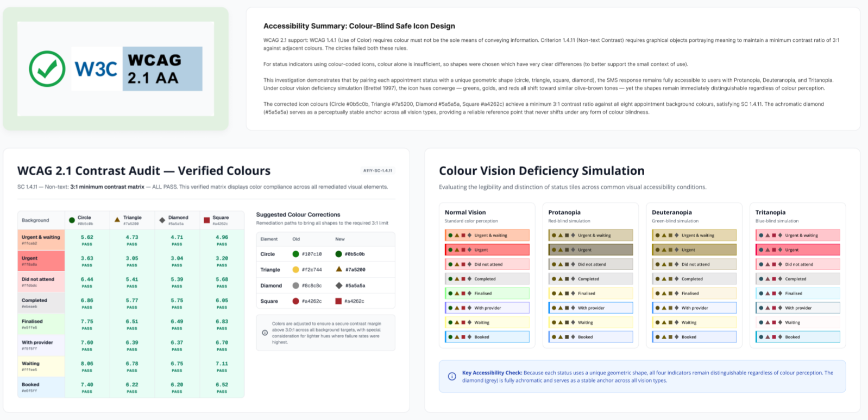Click the Did not attend tile in Tritanopia

(798, 264)
